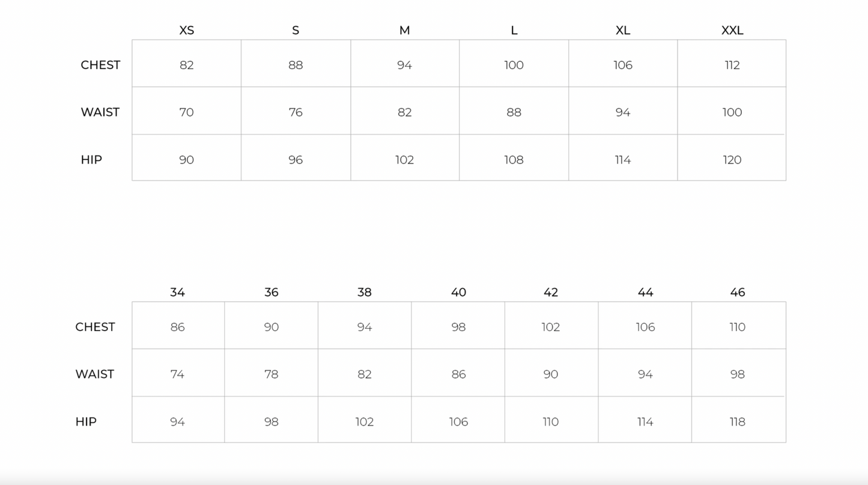Image resolution: width=868 pixels, height=485 pixels.
Task: Click hip value 114 for size 44
Action: click(x=645, y=422)
